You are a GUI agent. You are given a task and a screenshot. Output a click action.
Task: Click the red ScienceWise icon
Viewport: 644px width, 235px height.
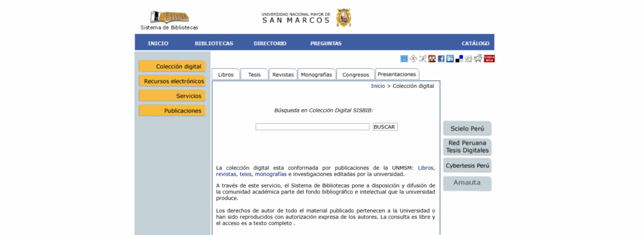coord(489,58)
